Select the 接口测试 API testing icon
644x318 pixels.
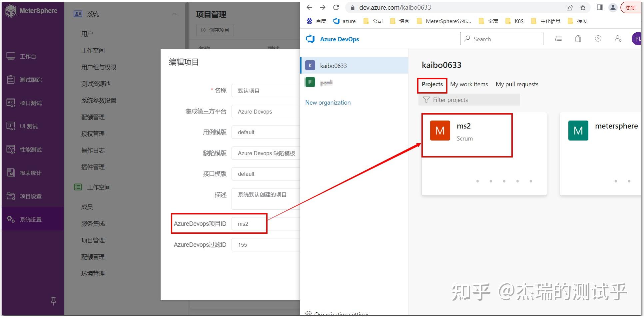point(10,103)
